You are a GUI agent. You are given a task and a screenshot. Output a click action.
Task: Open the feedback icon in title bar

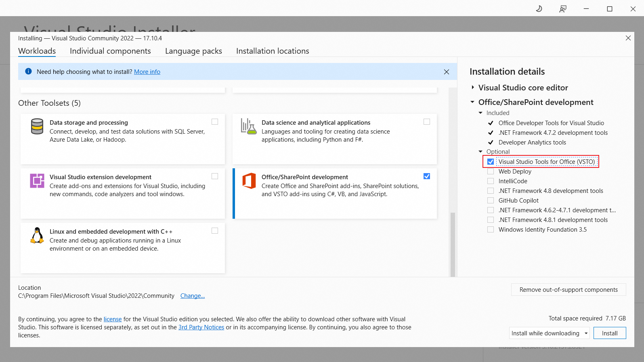coord(563,8)
